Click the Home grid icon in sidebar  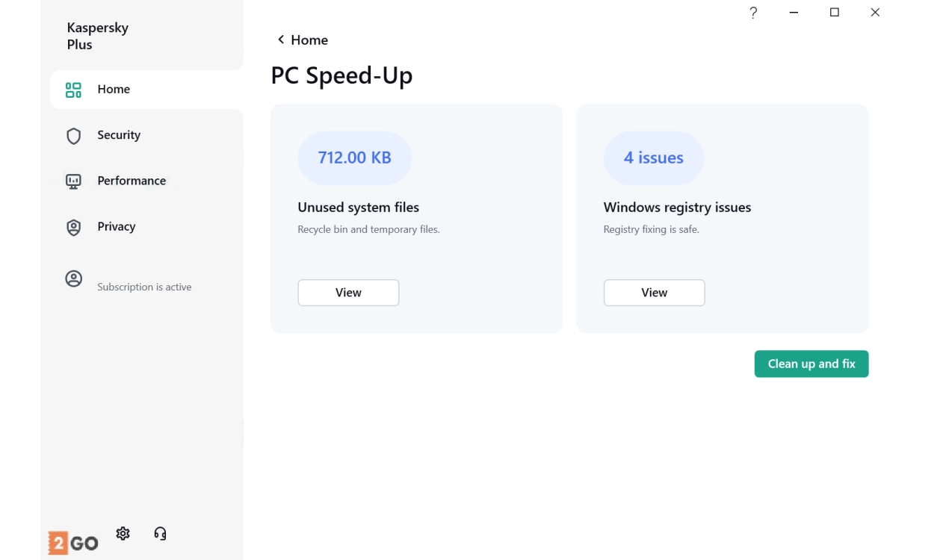tap(73, 90)
